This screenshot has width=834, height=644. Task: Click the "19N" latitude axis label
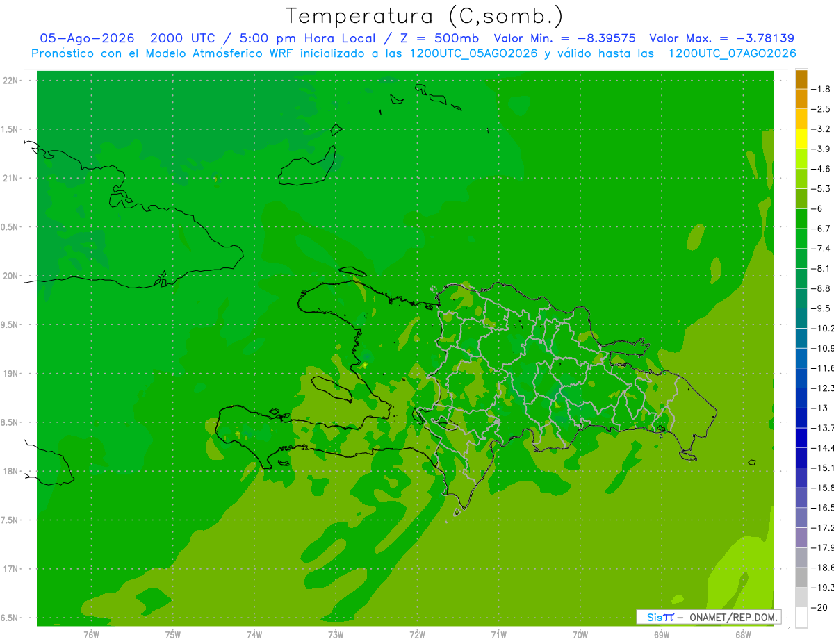12,374
